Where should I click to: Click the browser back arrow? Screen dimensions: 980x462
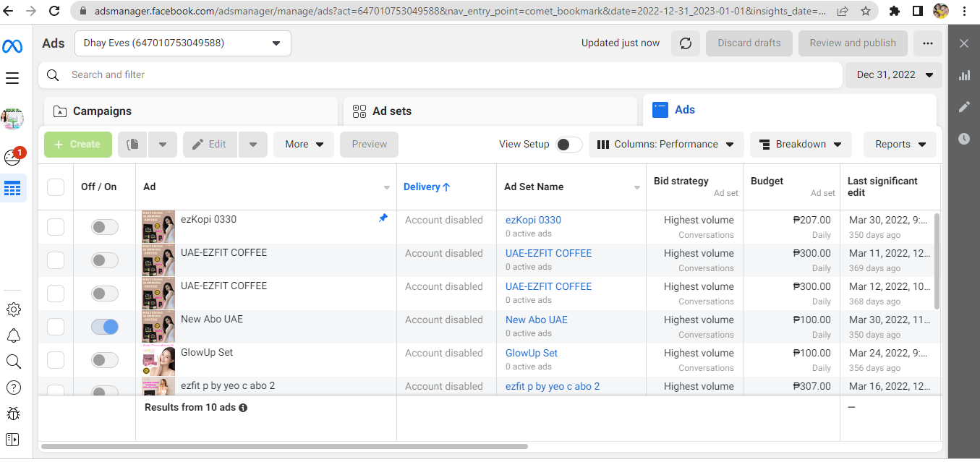tap(9, 11)
